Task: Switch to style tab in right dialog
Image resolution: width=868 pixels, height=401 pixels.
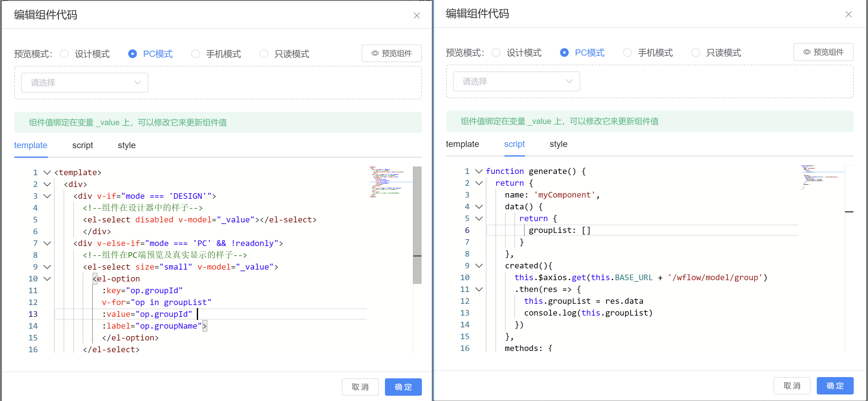Action: pyautogui.click(x=558, y=144)
